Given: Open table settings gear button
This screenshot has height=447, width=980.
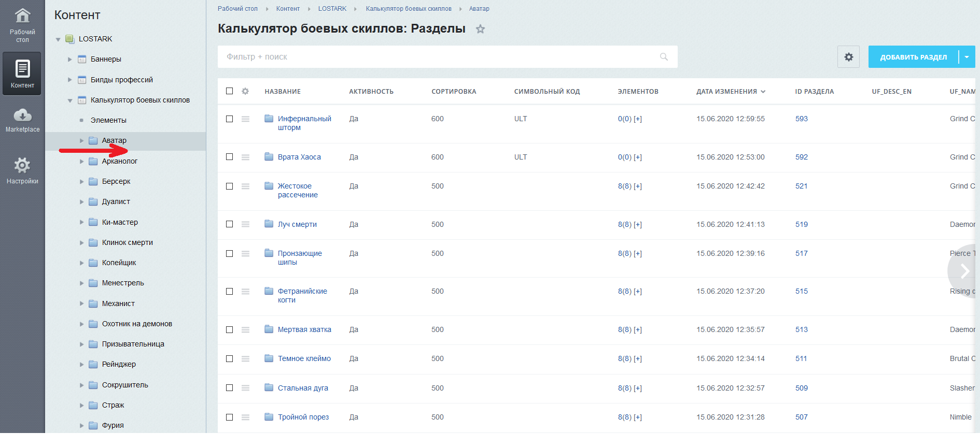Looking at the screenshot, I should (848, 57).
